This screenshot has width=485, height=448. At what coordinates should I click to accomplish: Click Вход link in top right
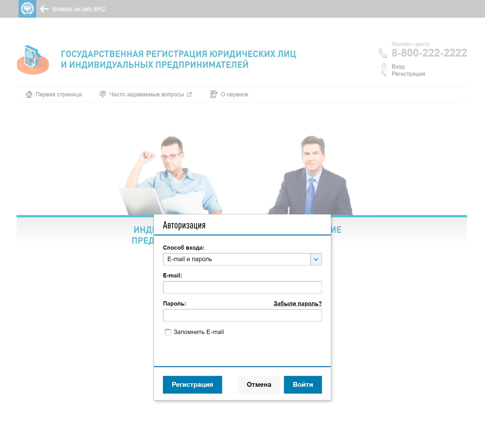[398, 66]
